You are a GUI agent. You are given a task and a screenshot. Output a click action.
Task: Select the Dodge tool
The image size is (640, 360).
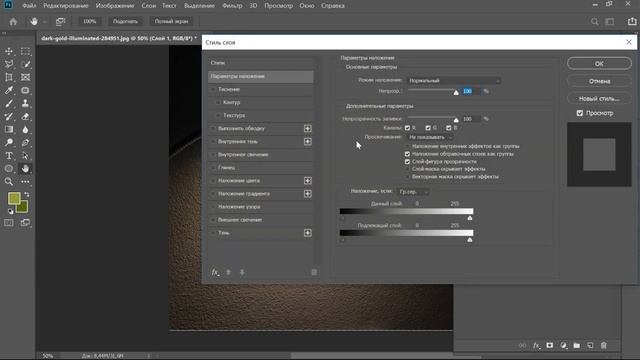pos(9,142)
